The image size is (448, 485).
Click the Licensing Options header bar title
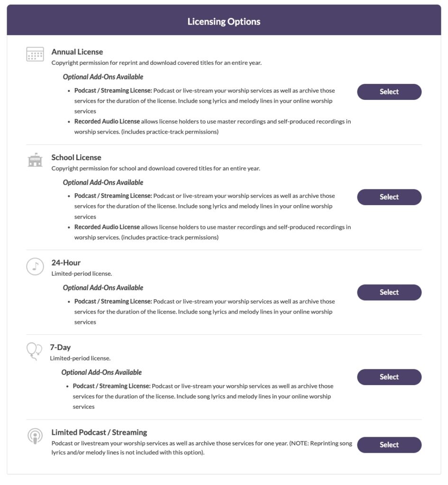[224, 21]
